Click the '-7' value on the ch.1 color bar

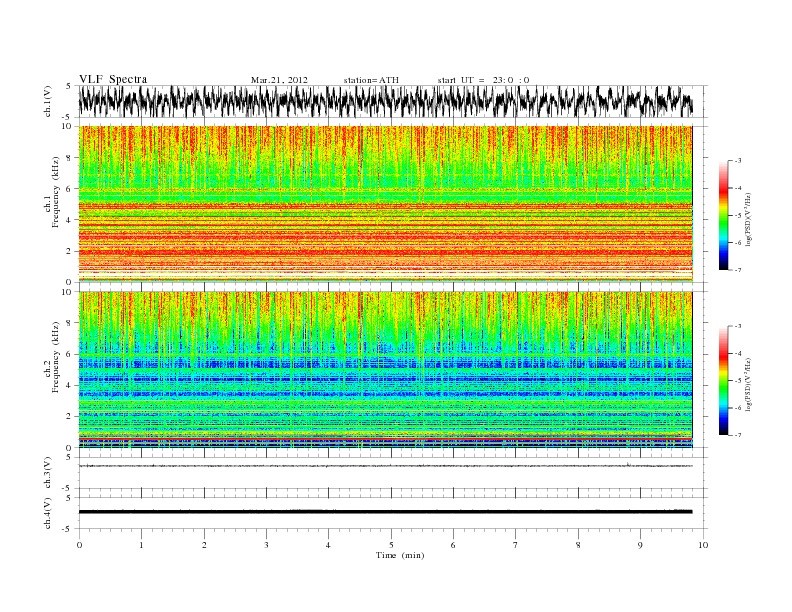(738, 270)
